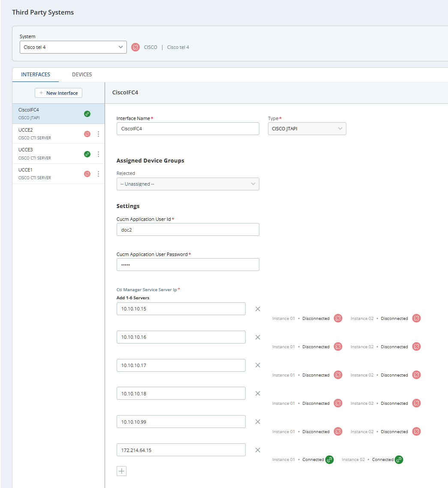Click the server IP field 10.10.10.99
Viewport: 448px width, 488px height.
point(181,422)
